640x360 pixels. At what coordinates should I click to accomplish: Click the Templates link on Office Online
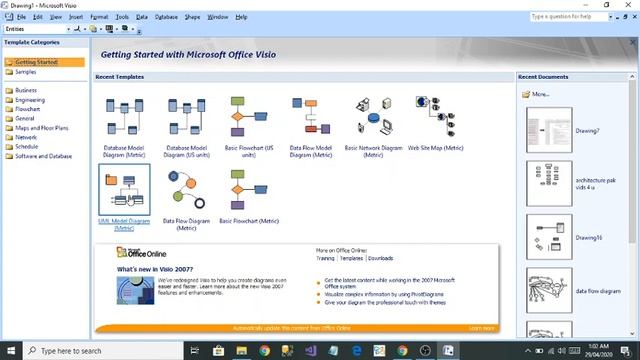pos(351,258)
